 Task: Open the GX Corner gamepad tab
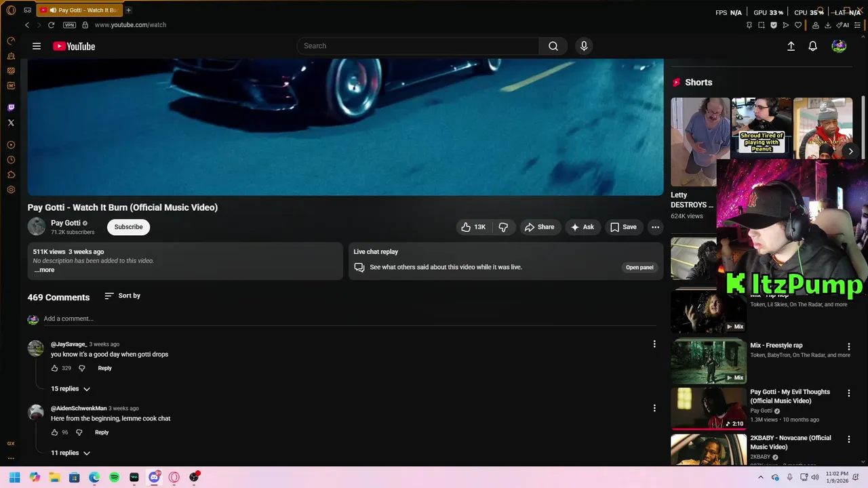tap(27, 10)
